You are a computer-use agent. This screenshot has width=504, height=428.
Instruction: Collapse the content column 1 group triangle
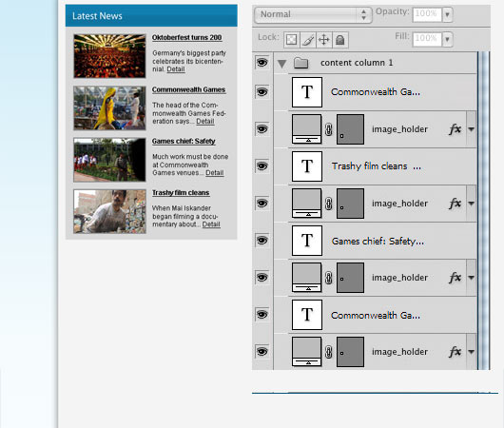coord(281,64)
